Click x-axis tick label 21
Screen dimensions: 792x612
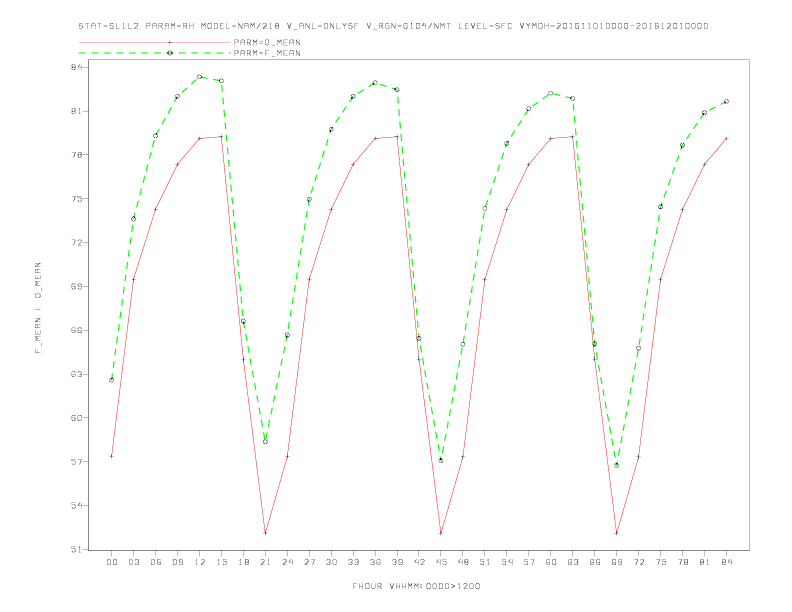pos(265,562)
